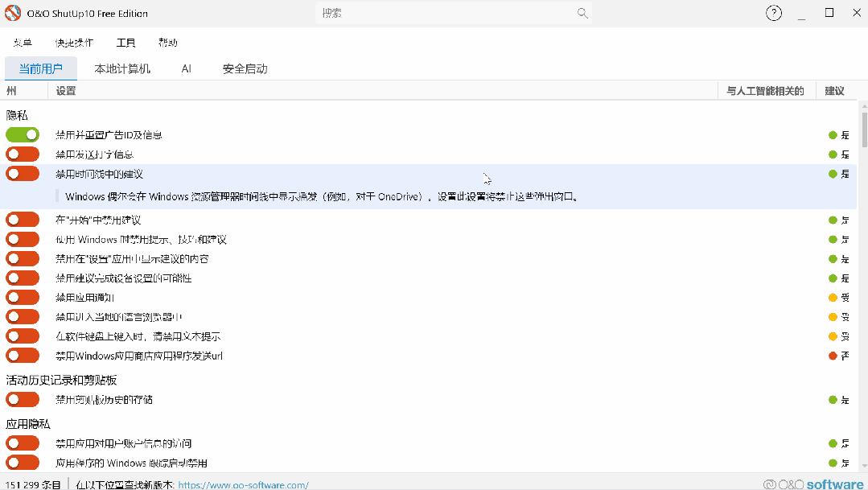Click green dot on 在"开始"中禁用建议 row
Image resolution: width=868 pixels, height=490 pixels.
click(x=833, y=220)
